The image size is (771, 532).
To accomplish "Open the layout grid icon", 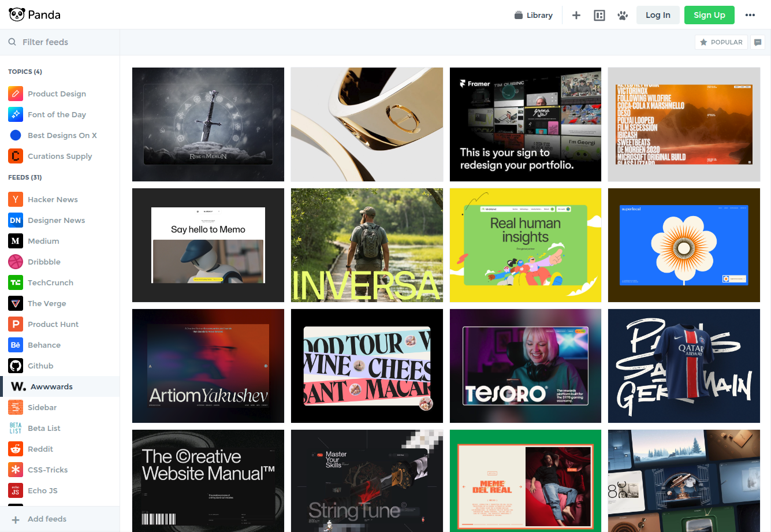I will point(599,15).
